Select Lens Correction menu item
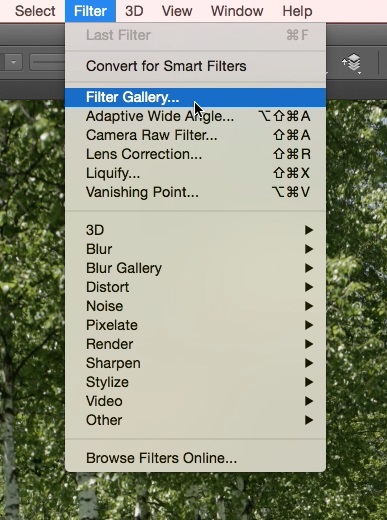Screen dimensions: 387x520 (x=195, y=154)
